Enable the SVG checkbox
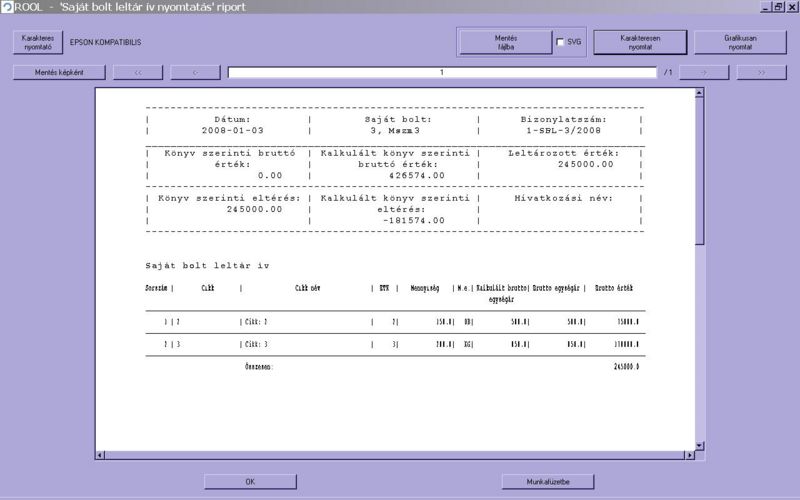 (560, 42)
